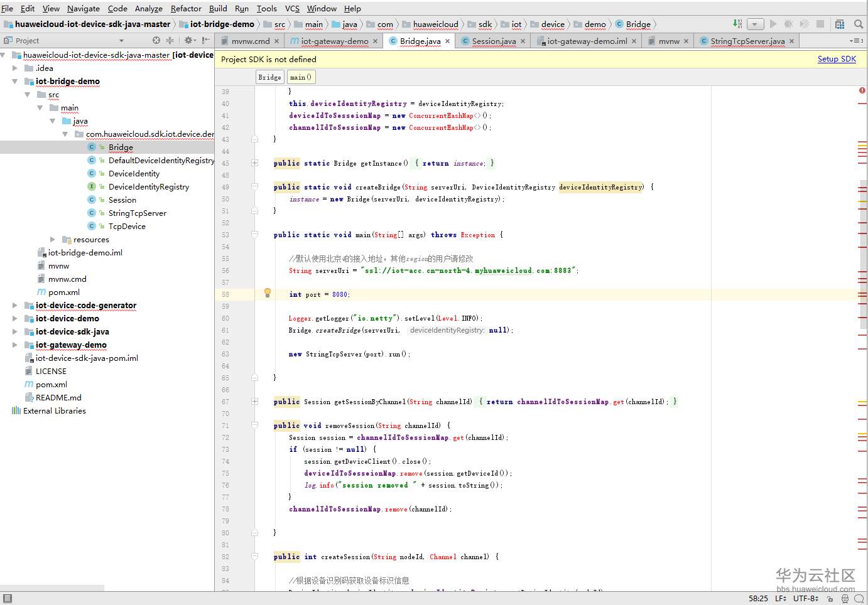
Task: Click the Setup SDK link
Action: point(837,59)
